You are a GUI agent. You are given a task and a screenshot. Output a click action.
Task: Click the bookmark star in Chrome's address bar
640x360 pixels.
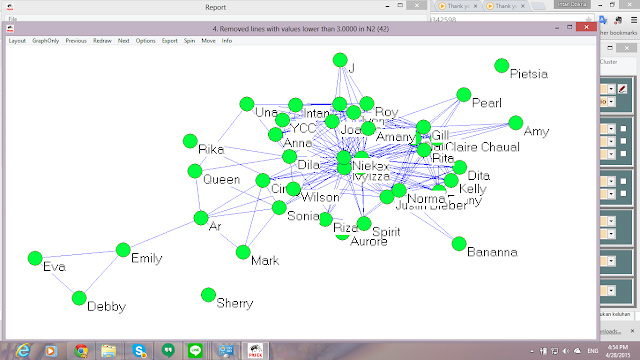coord(588,19)
